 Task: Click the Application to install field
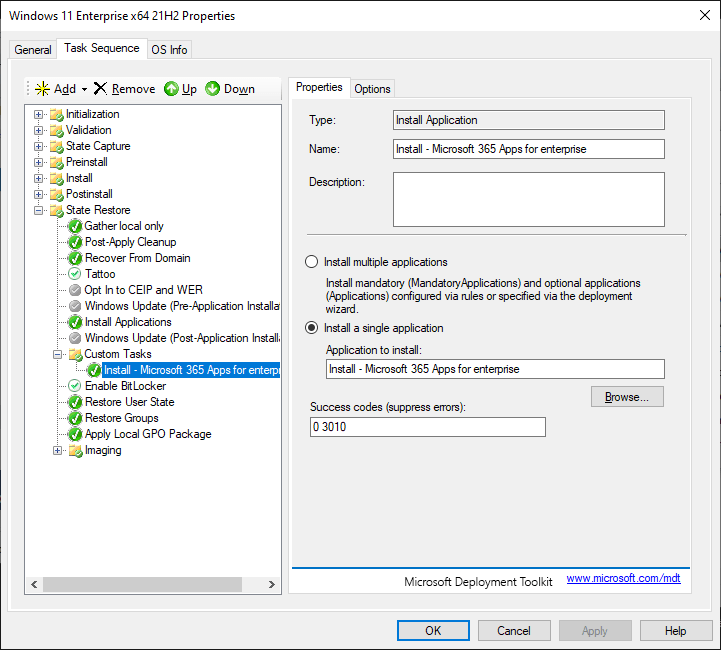point(495,369)
